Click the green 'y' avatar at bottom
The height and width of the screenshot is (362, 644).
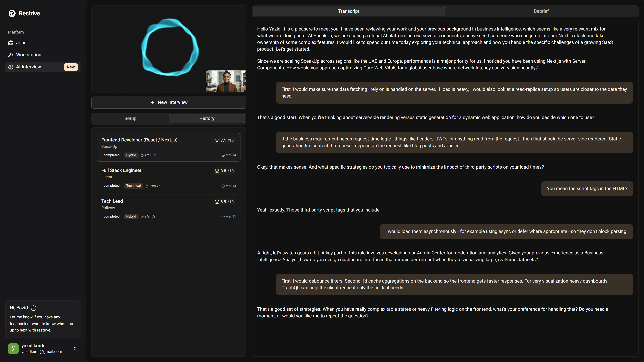[13, 348]
